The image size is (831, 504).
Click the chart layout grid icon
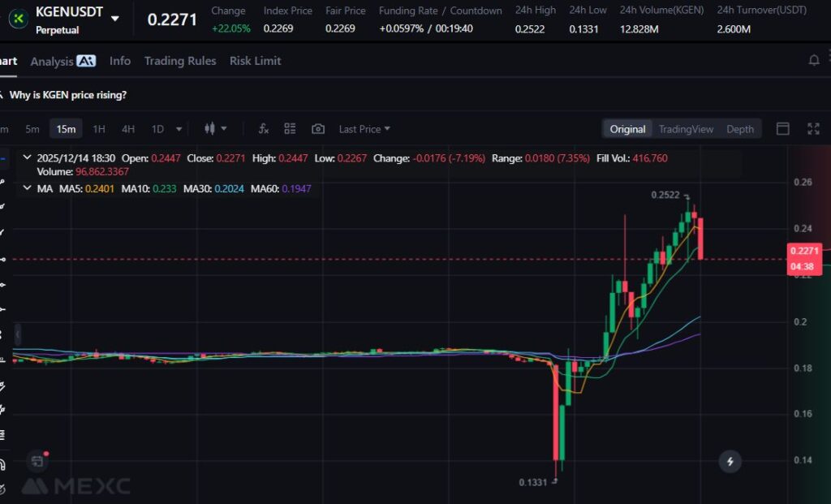(x=290, y=129)
